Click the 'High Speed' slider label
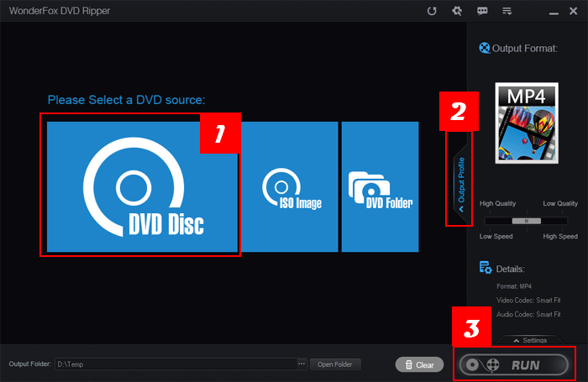 [560, 236]
